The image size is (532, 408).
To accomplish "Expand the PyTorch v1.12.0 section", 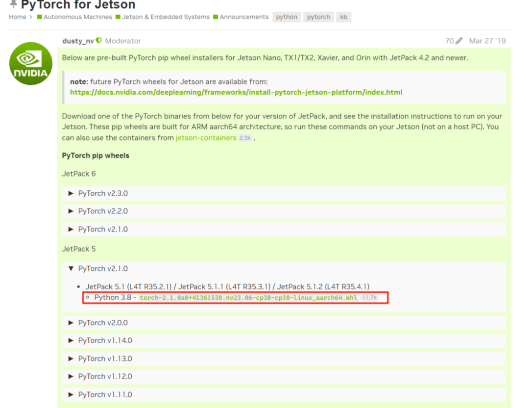I will point(284,377).
